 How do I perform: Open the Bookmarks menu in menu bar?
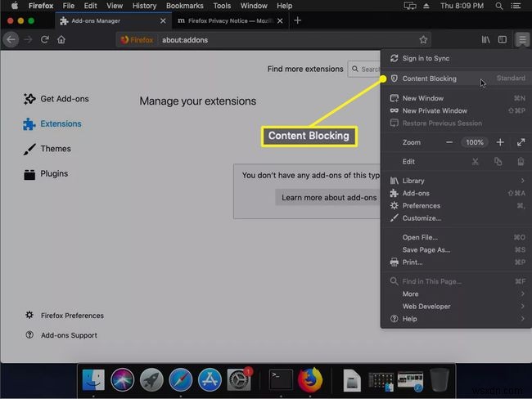point(185,6)
